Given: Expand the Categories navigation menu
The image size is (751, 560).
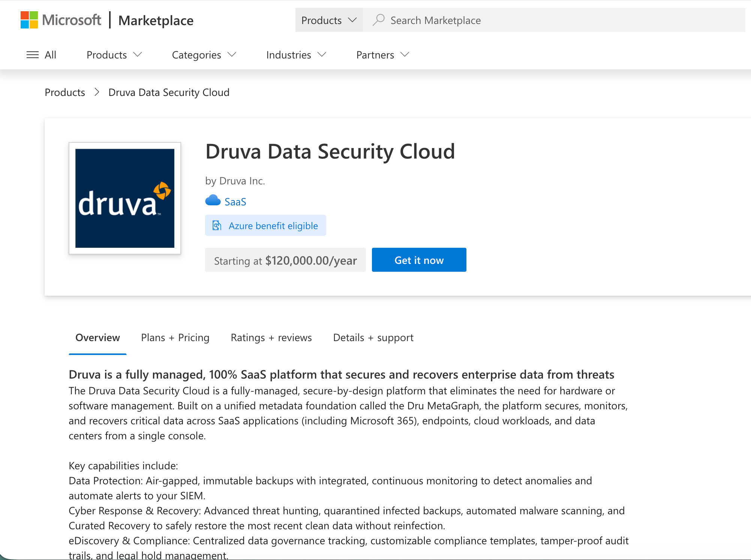Looking at the screenshot, I should [x=204, y=55].
